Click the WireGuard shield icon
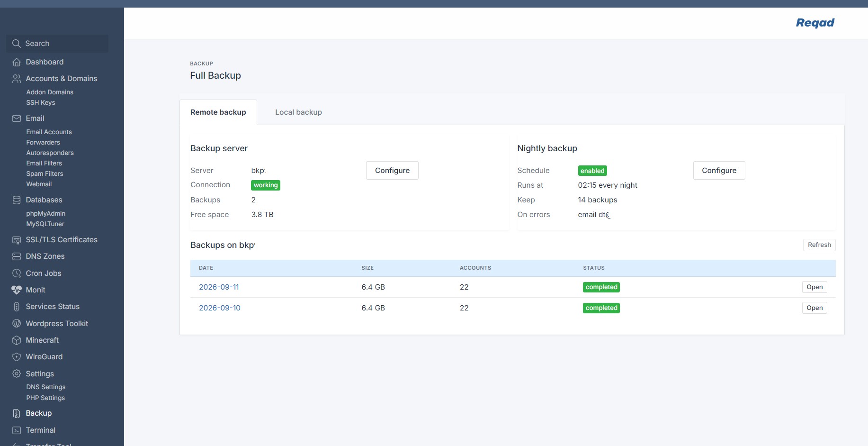 17,357
